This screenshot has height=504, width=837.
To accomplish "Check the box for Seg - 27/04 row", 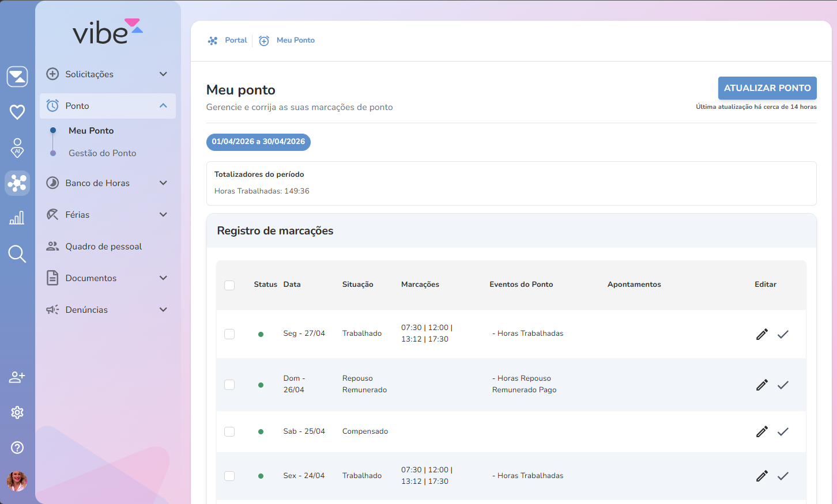I will point(229,334).
